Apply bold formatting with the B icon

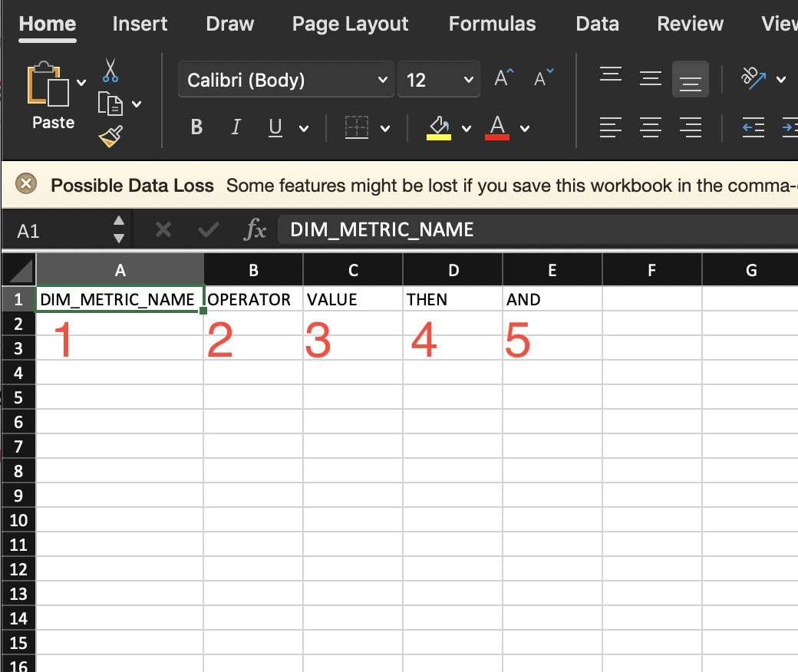196,127
